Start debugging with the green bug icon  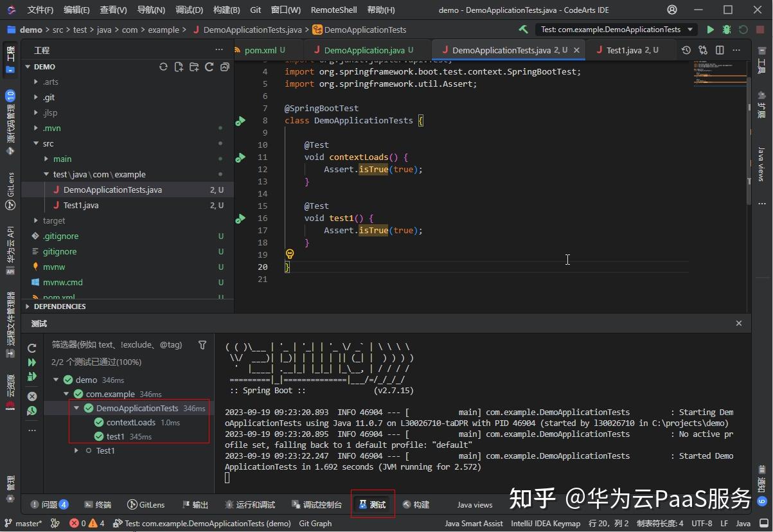pos(727,30)
